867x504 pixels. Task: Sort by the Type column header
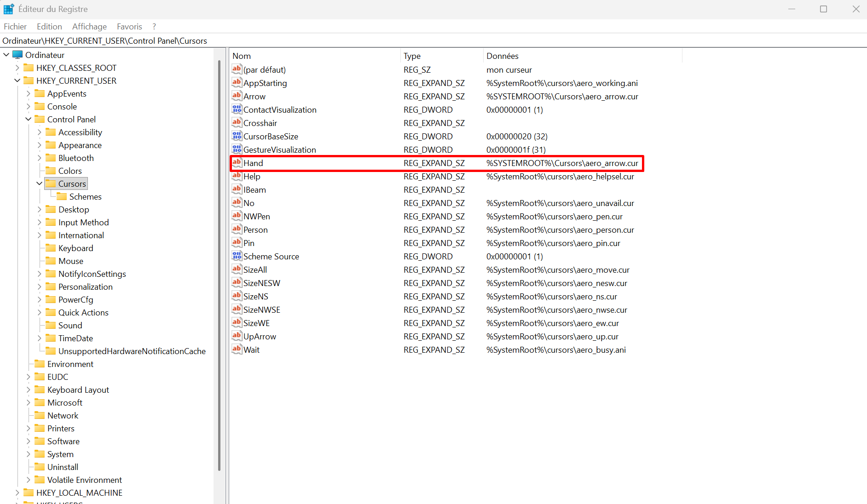[442, 56]
